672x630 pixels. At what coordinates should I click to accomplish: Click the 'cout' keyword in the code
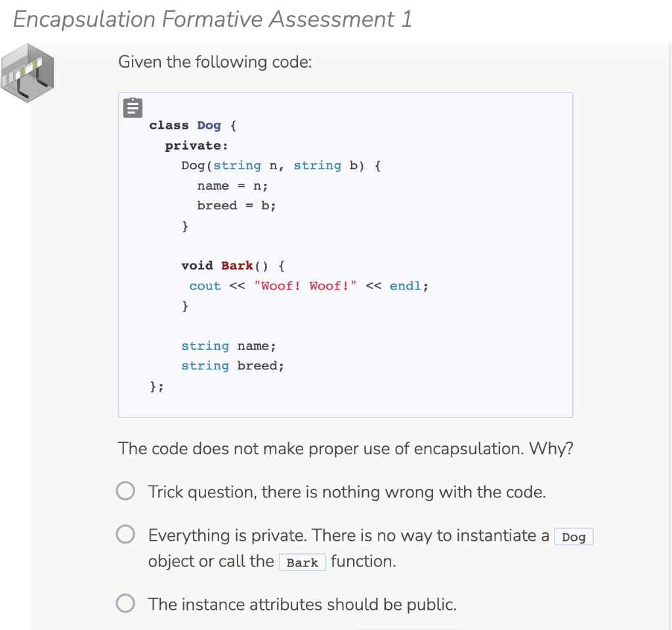tap(204, 285)
